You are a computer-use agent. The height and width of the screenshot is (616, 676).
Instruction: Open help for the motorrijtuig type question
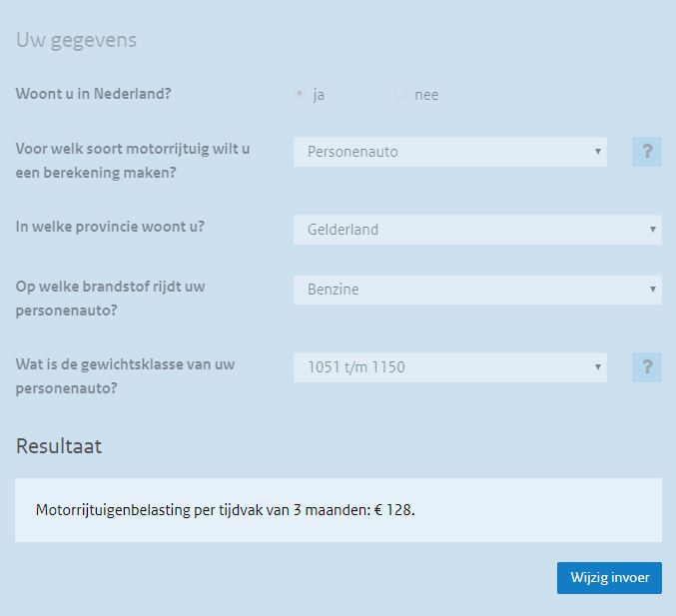click(x=646, y=152)
